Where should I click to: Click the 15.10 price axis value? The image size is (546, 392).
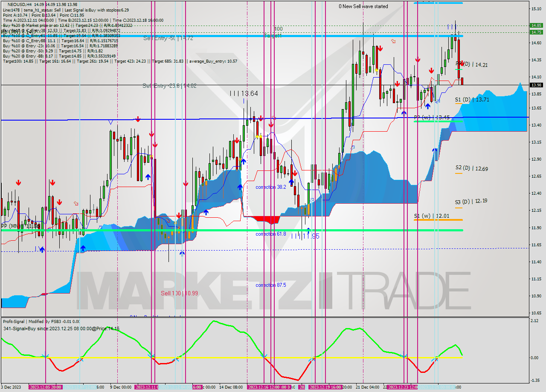[x=536, y=9]
